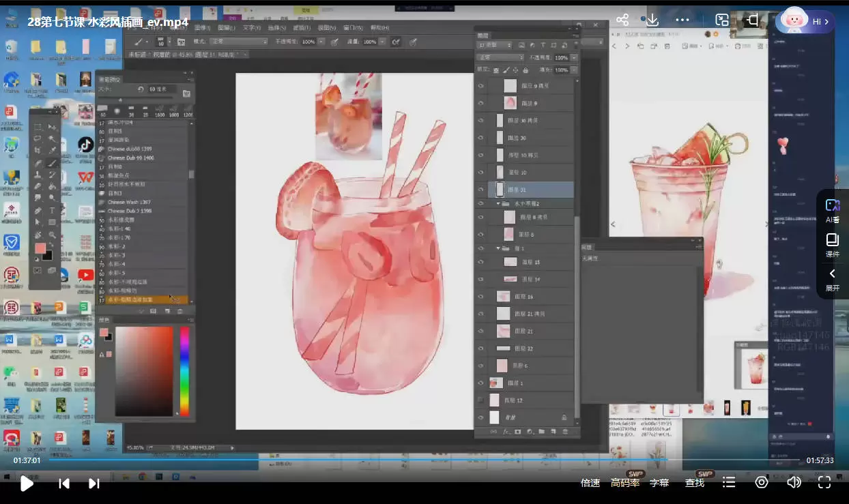Image resolution: width=849 pixels, height=504 pixels.
Task: Click the add layer style fx icon
Action: pyautogui.click(x=506, y=432)
